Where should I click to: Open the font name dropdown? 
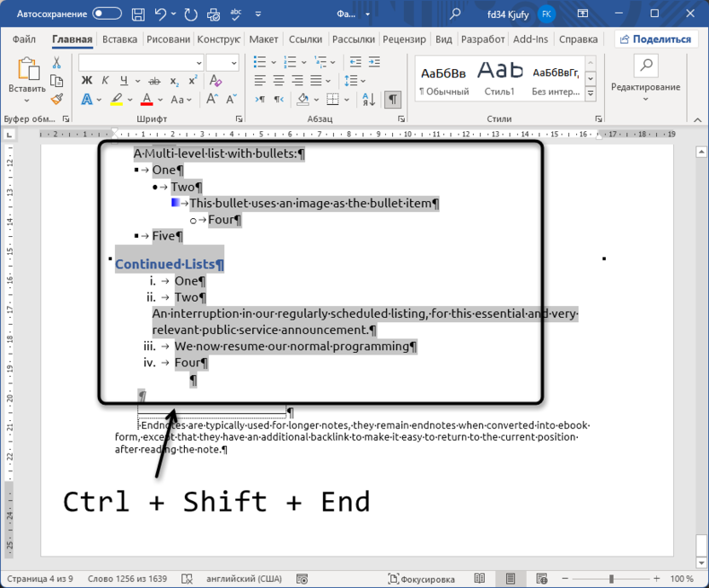pos(199,63)
